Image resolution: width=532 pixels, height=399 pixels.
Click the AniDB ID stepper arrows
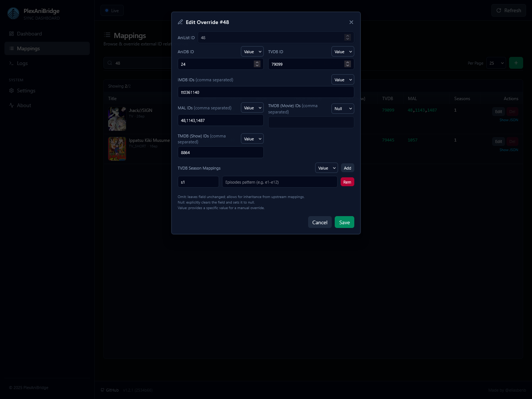pos(257,64)
